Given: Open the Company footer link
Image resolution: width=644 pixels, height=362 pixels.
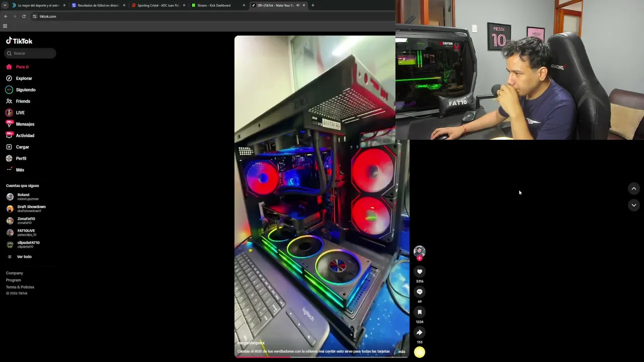Looking at the screenshot, I should click(x=15, y=273).
